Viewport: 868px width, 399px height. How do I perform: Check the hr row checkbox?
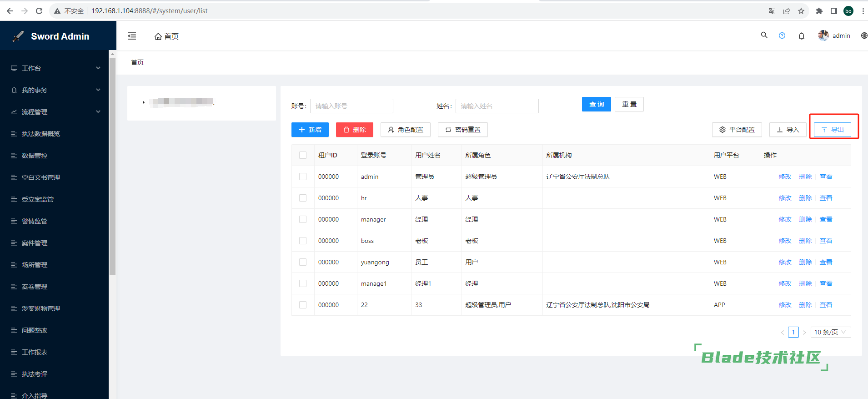303,198
